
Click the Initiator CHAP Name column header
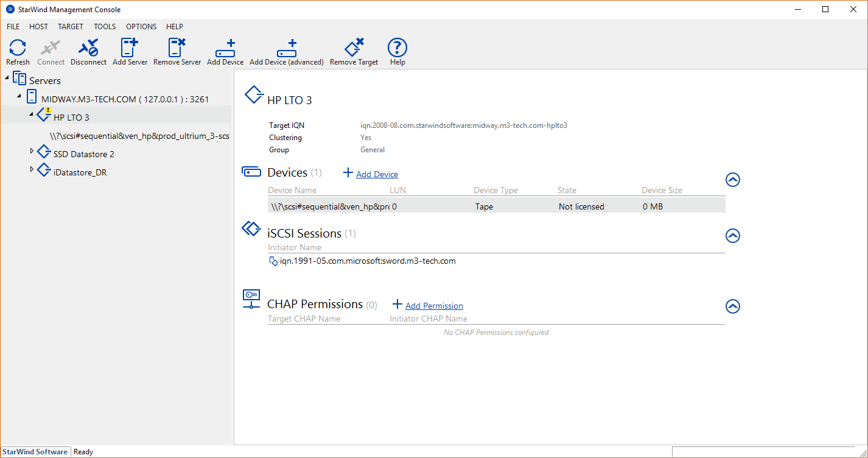pyautogui.click(x=429, y=319)
